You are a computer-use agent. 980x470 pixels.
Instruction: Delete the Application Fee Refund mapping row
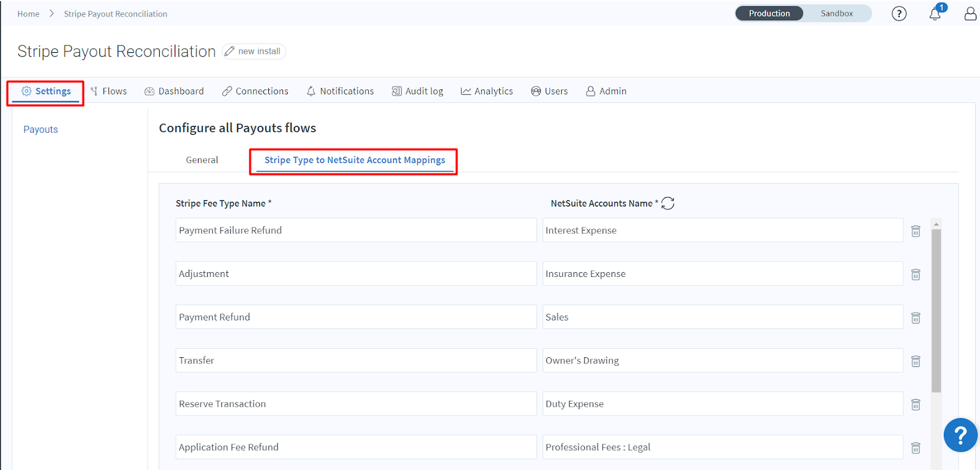pyautogui.click(x=916, y=449)
